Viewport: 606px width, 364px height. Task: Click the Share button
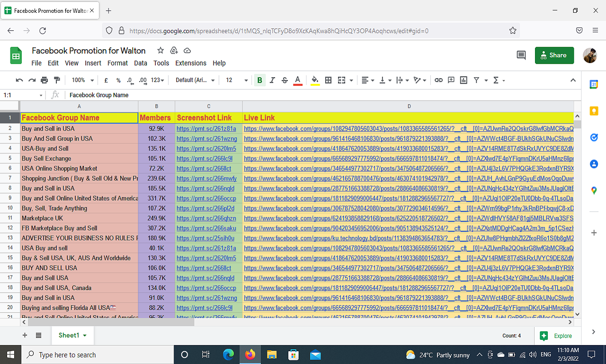[x=554, y=55]
